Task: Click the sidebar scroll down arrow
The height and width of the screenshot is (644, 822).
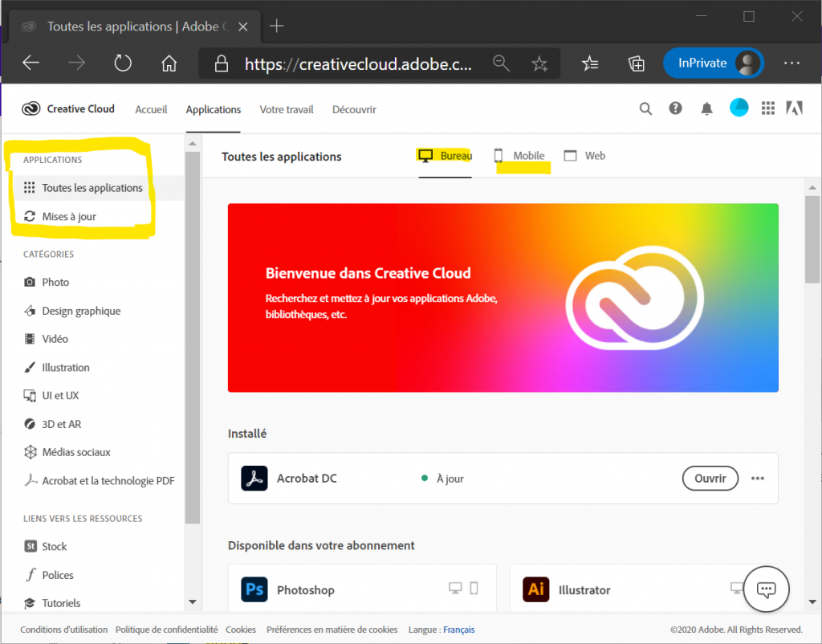Action: click(192, 601)
